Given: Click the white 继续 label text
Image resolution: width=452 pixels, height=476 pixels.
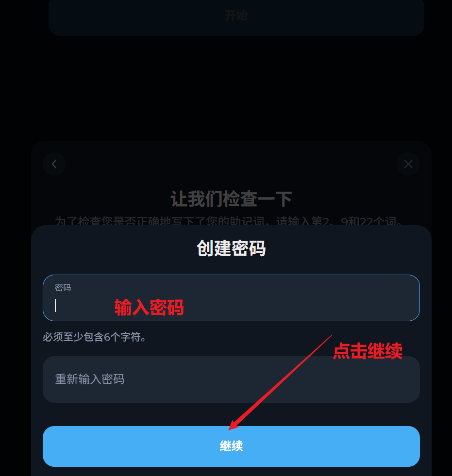Looking at the screenshot, I should coord(231,446).
